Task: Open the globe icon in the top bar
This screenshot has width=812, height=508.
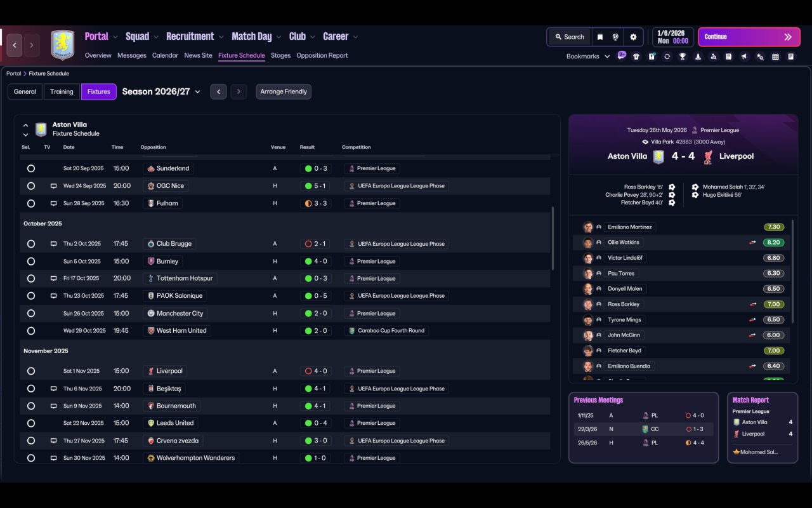Action: tap(615, 37)
